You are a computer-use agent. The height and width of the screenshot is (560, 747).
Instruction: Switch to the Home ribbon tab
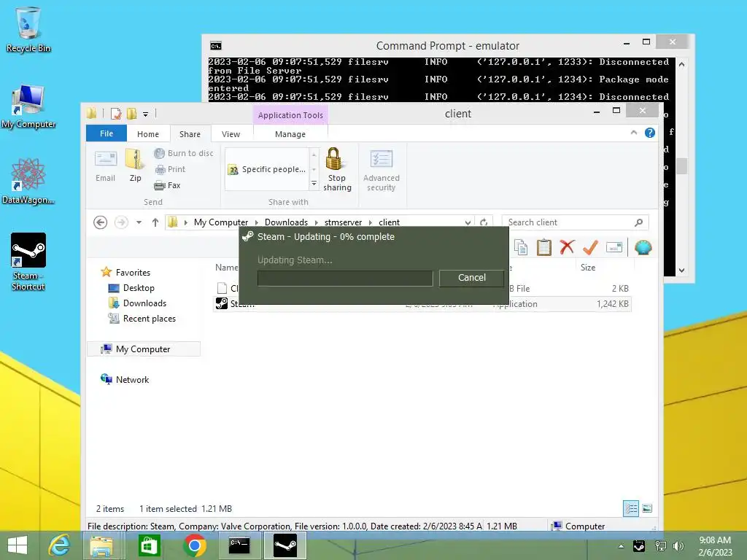tap(148, 134)
